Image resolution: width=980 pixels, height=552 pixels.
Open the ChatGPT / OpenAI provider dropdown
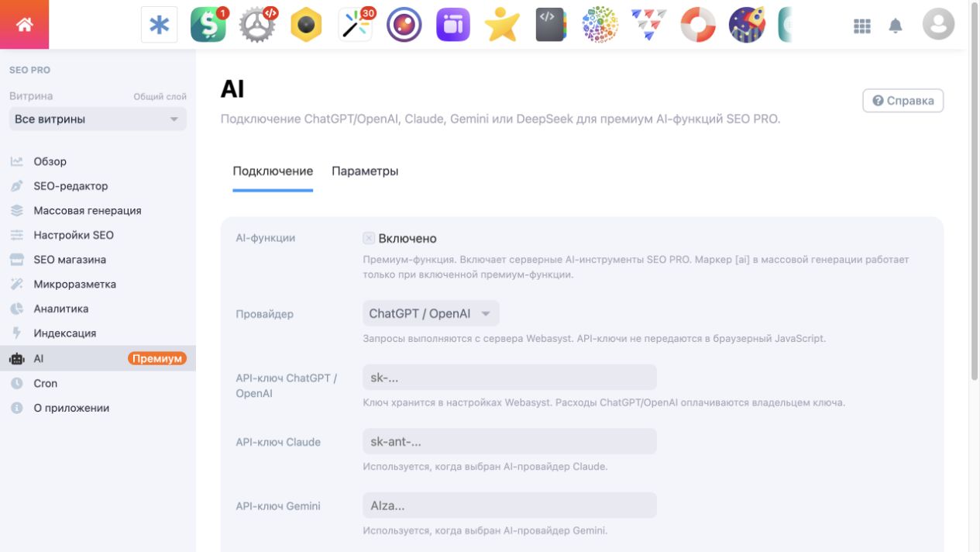point(431,313)
